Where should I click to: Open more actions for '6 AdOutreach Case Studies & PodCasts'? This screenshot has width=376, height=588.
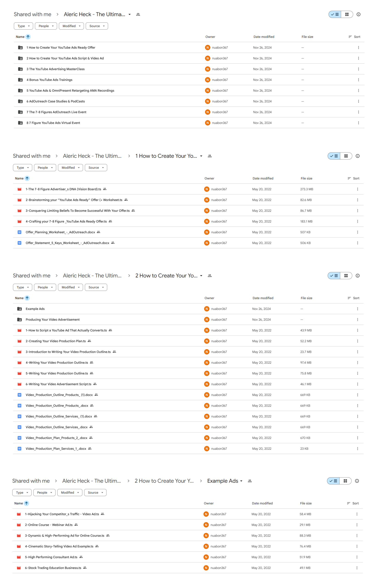358,101
